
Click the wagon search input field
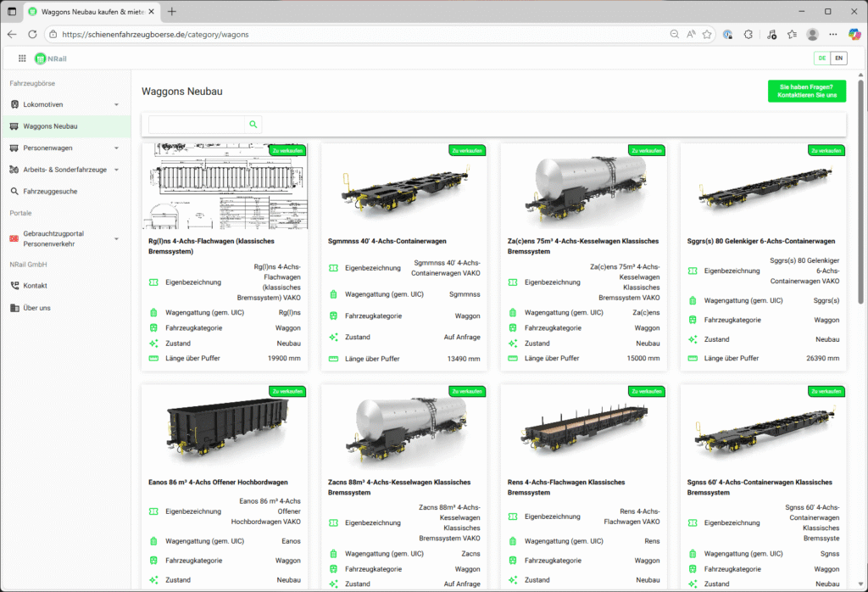coord(196,125)
